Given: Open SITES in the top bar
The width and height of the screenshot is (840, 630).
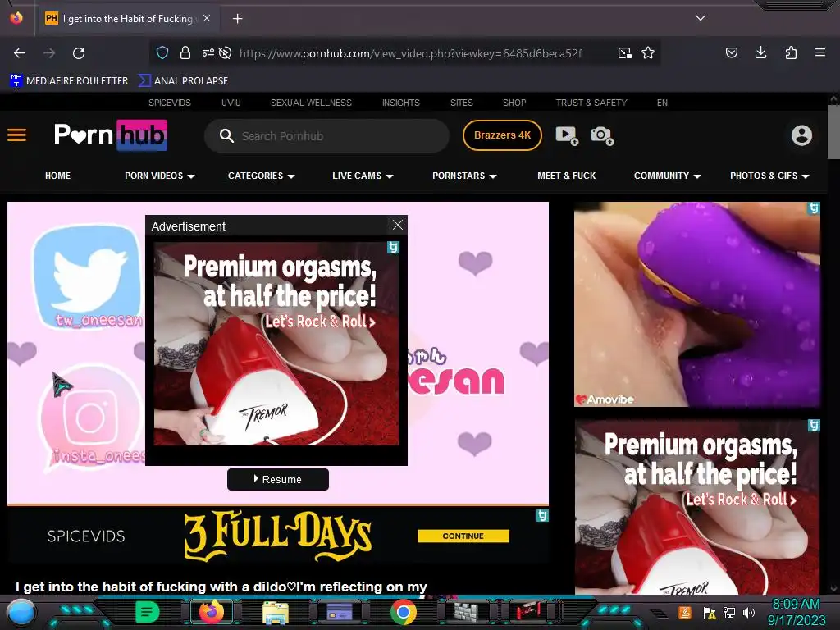Looking at the screenshot, I should click(x=462, y=103).
